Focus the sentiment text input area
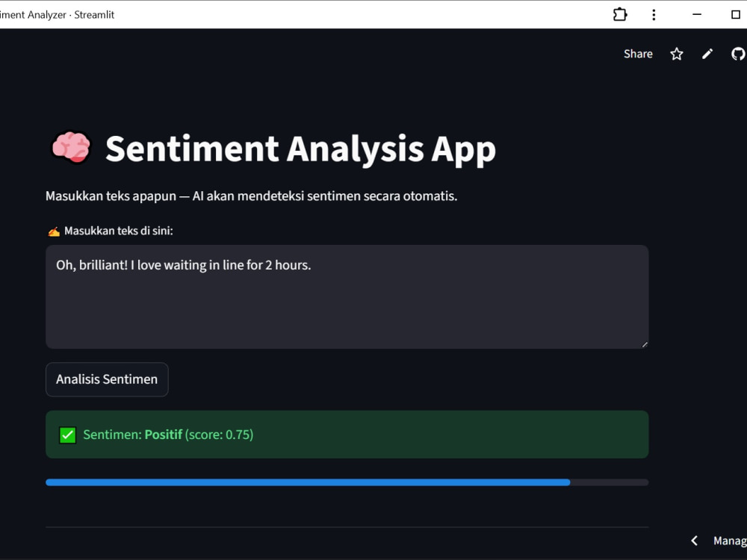Image resolution: width=747 pixels, height=560 pixels. coord(347,296)
